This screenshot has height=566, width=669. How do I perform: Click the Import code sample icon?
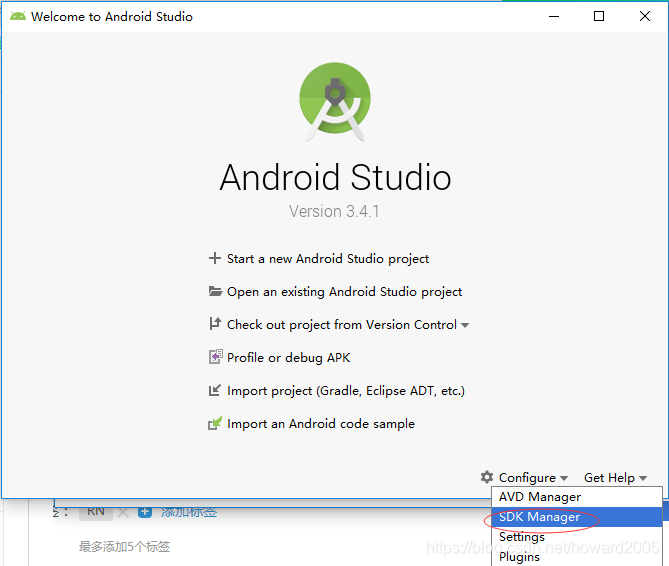pyautogui.click(x=215, y=423)
